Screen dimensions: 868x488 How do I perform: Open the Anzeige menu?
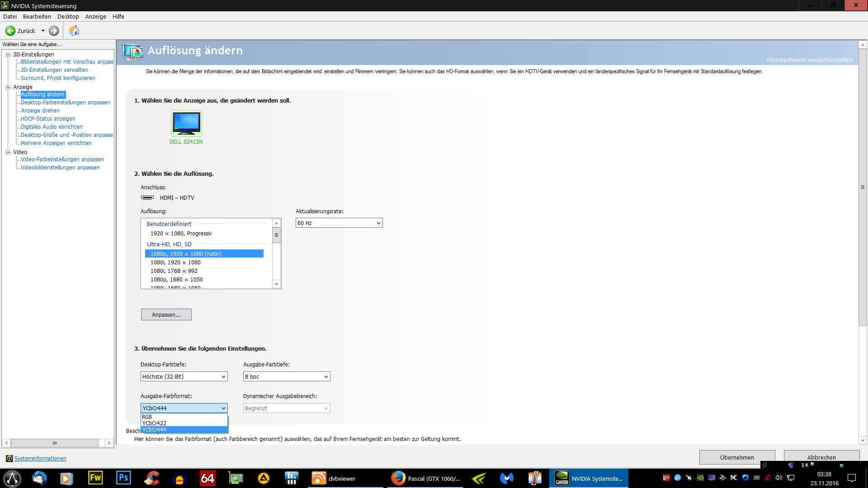pos(95,17)
